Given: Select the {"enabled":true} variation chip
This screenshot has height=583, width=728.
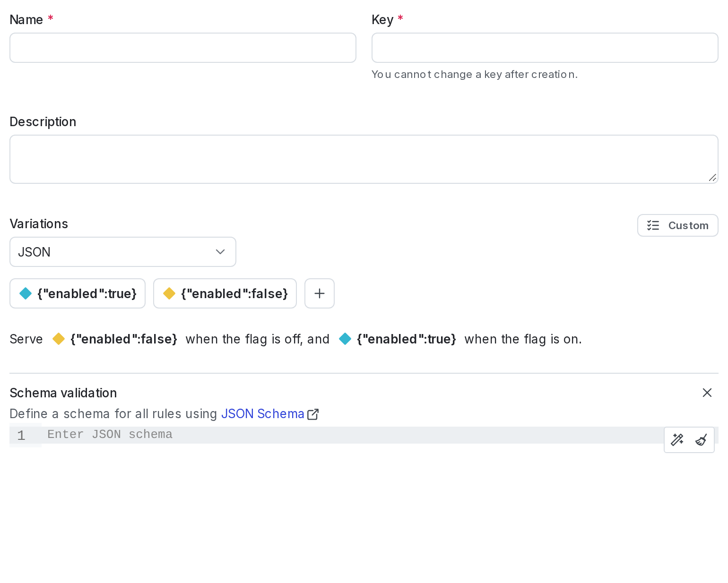Looking at the screenshot, I should coord(78,293).
